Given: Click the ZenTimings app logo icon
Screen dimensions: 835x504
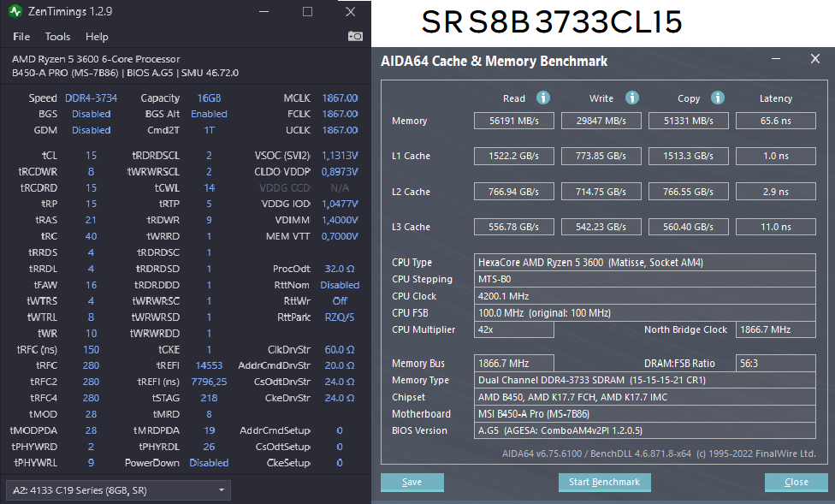Looking at the screenshot, I should pos(15,11).
